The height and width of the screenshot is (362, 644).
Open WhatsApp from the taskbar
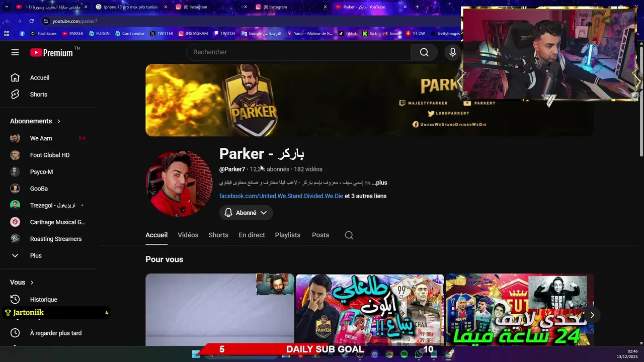419,354
